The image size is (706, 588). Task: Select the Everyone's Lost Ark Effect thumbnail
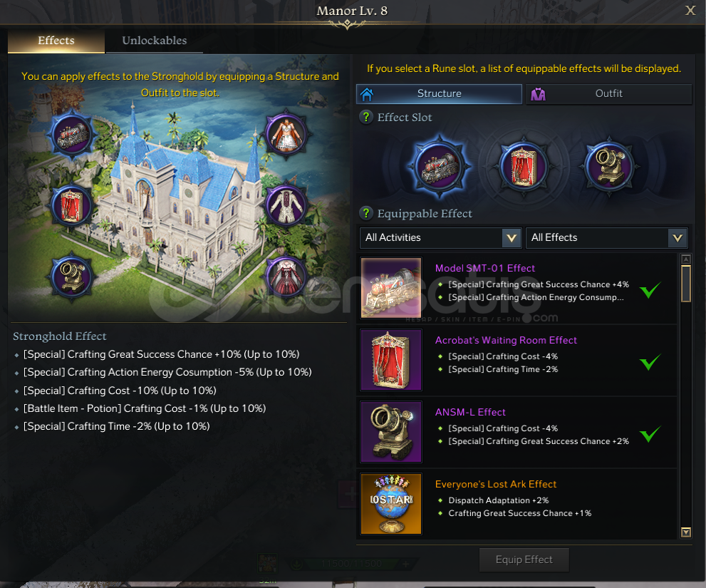pyautogui.click(x=391, y=504)
